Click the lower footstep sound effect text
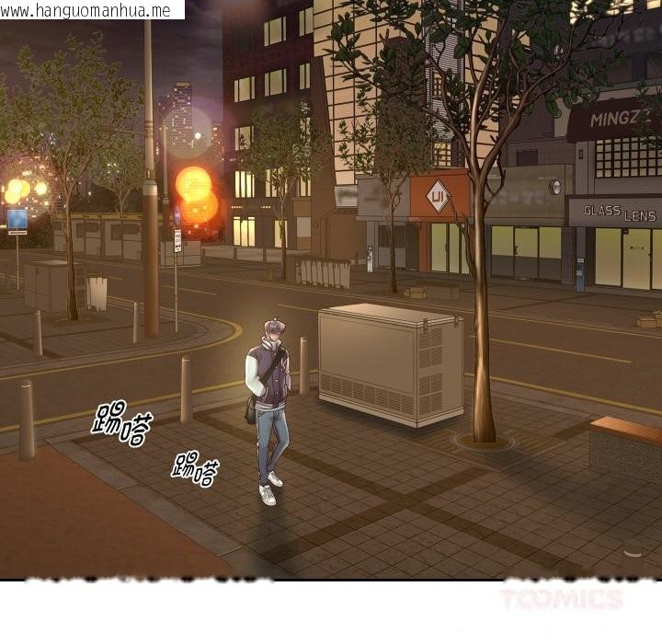 tap(195, 469)
